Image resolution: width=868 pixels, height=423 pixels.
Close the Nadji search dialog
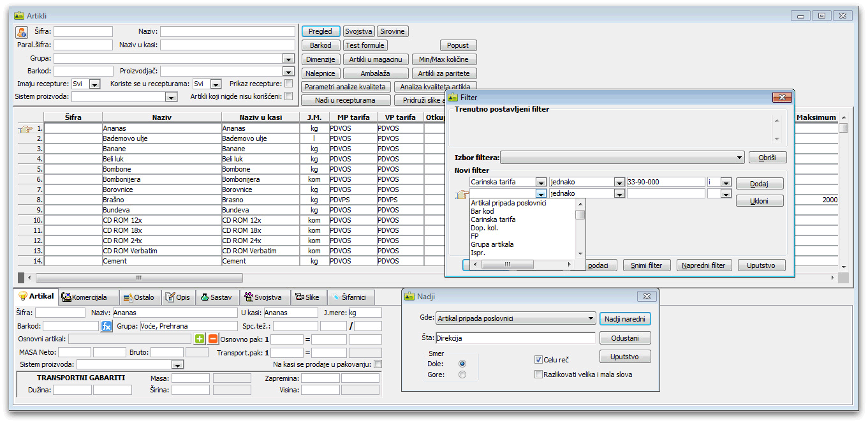coord(646,296)
